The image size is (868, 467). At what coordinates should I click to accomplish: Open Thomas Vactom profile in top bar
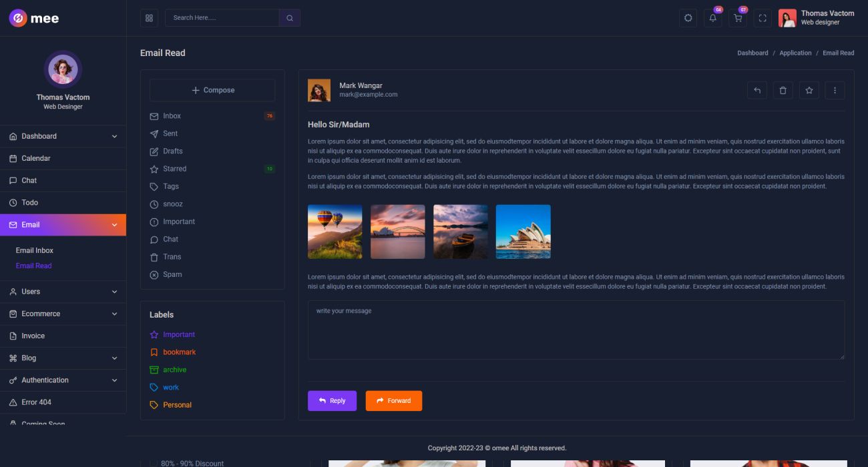click(816, 18)
